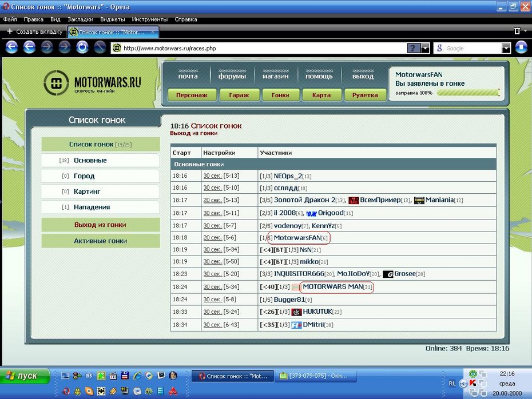Open the Рулетка section

[x=365, y=95]
